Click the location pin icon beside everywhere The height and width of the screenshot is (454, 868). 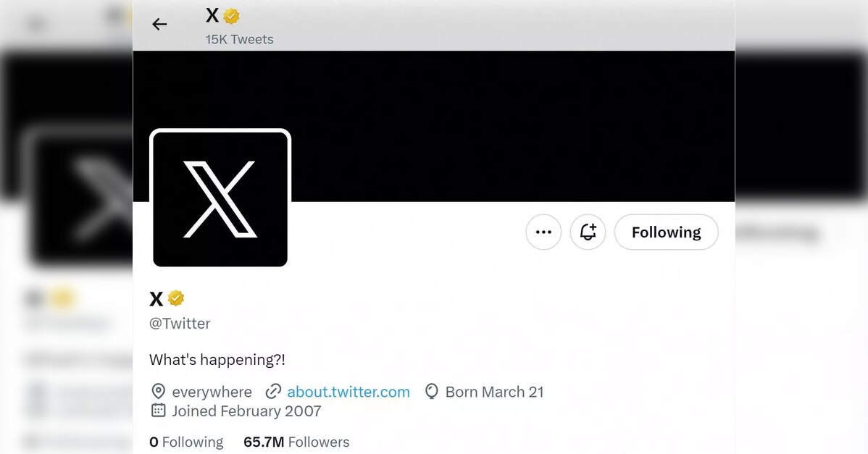pos(159,392)
